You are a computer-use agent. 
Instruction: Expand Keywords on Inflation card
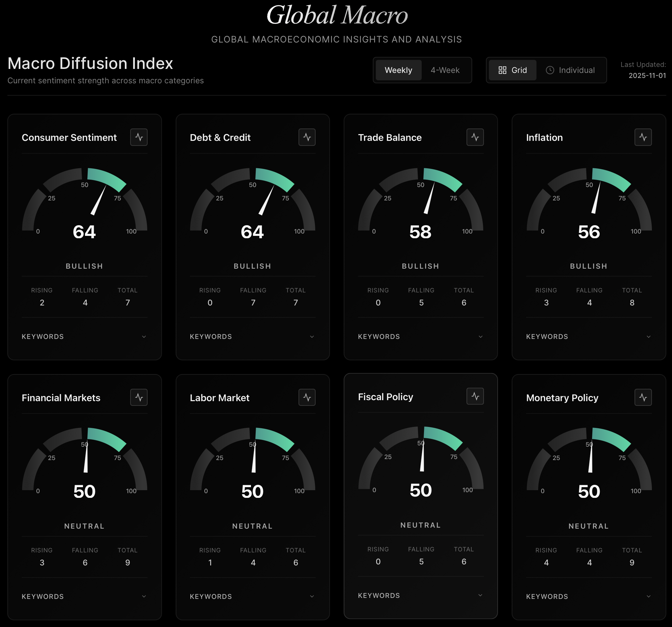coord(589,336)
